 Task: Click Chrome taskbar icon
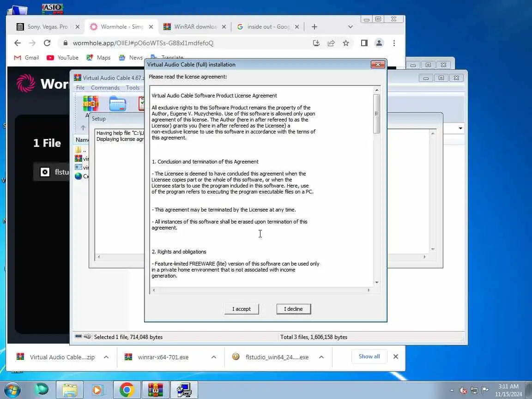click(x=127, y=390)
